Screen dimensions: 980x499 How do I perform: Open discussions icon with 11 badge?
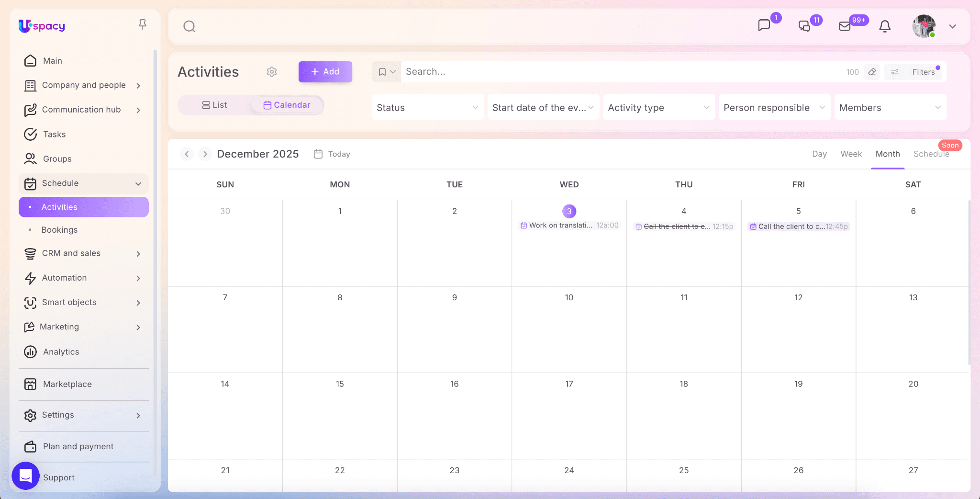804,26
